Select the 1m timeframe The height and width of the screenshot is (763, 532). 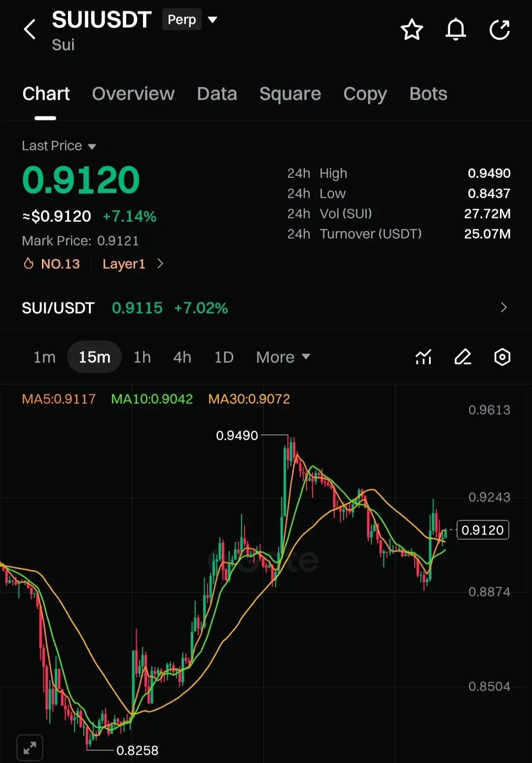point(44,357)
